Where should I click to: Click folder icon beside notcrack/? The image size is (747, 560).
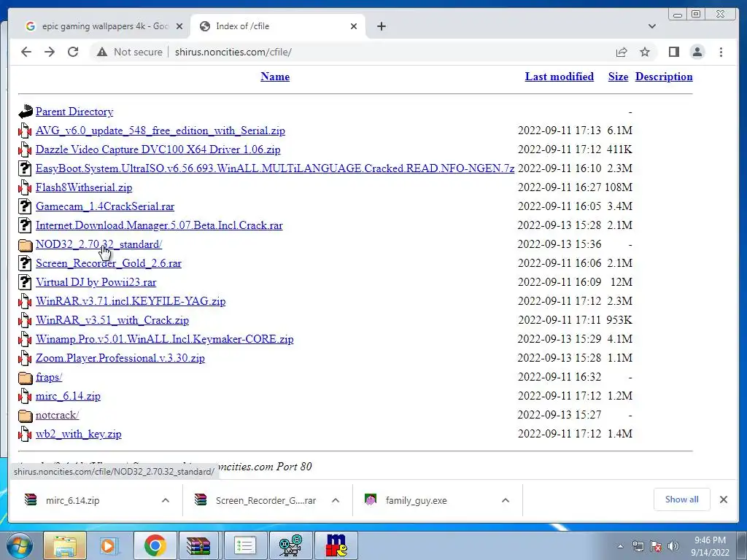pyautogui.click(x=26, y=416)
